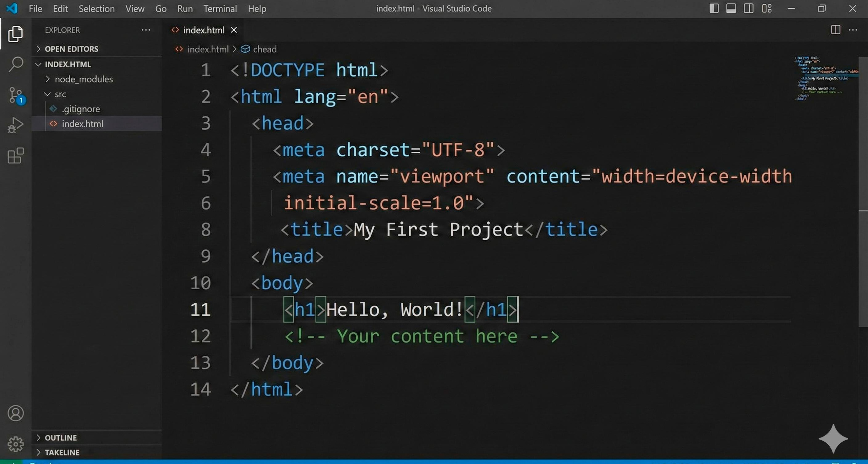Viewport: 868px width, 464px height.
Task: Open customize layout icon
Action: coord(767,8)
